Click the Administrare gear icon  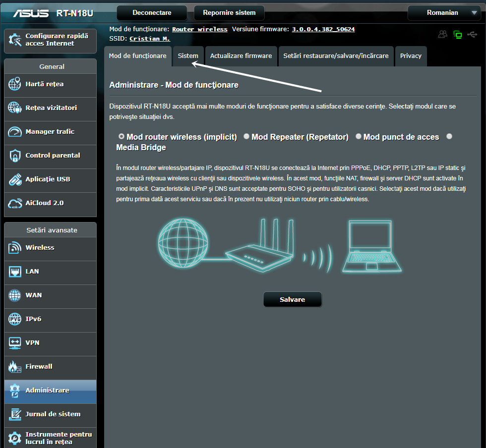tap(14, 391)
